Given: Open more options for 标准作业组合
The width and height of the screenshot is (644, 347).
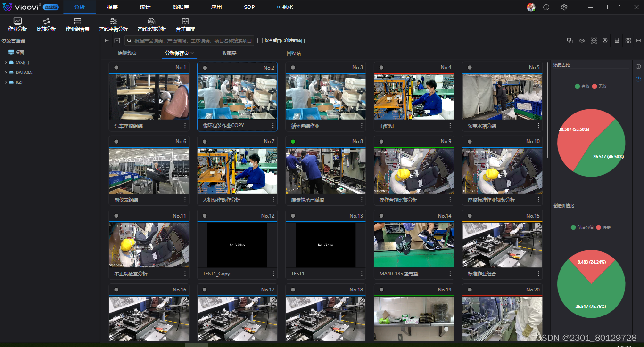Looking at the screenshot, I should [x=538, y=274].
